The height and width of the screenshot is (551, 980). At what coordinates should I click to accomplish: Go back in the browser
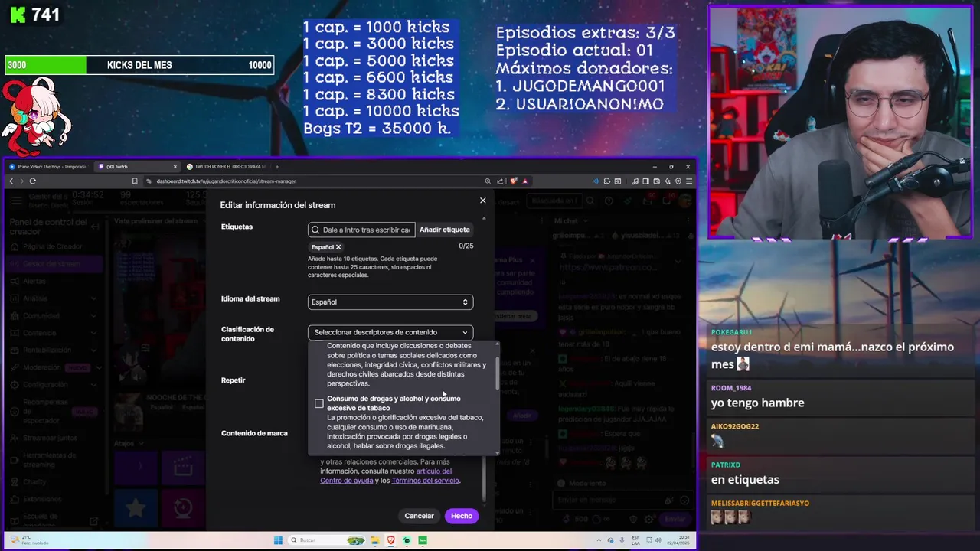click(x=11, y=181)
